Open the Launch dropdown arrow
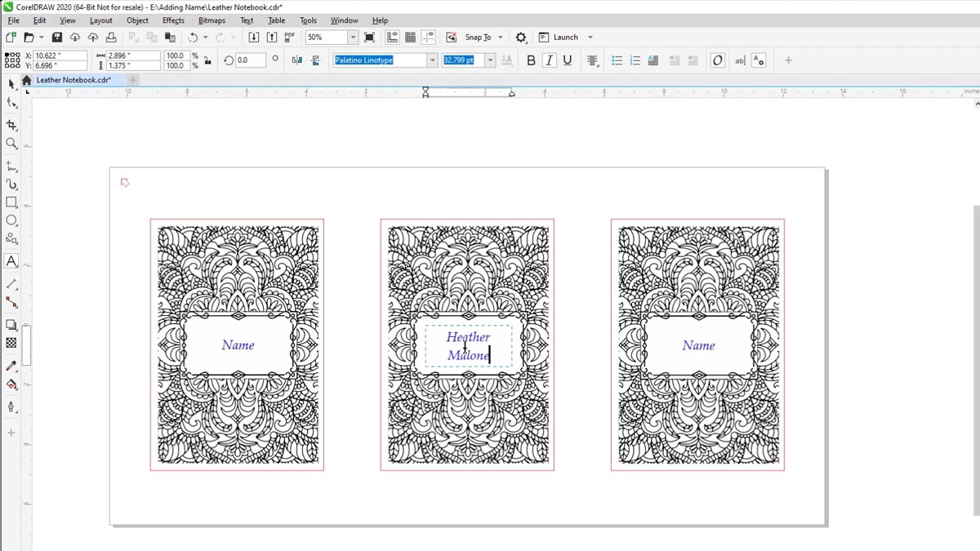The image size is (980, 551). tap(590, 37)
